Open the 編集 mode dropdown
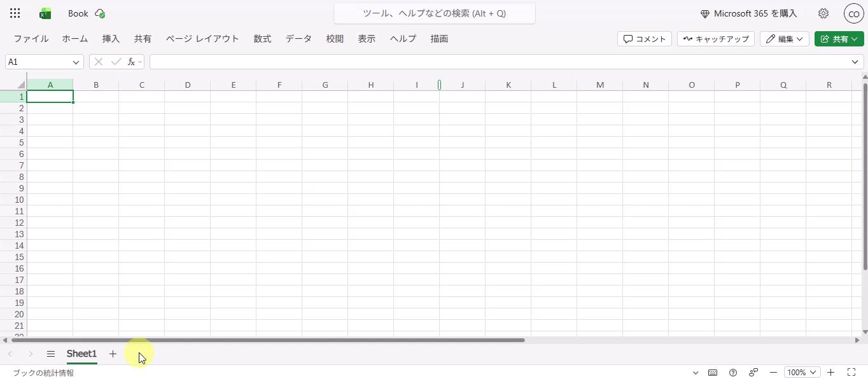The width and height of the screenshot is (868, 379). point(784,39)
